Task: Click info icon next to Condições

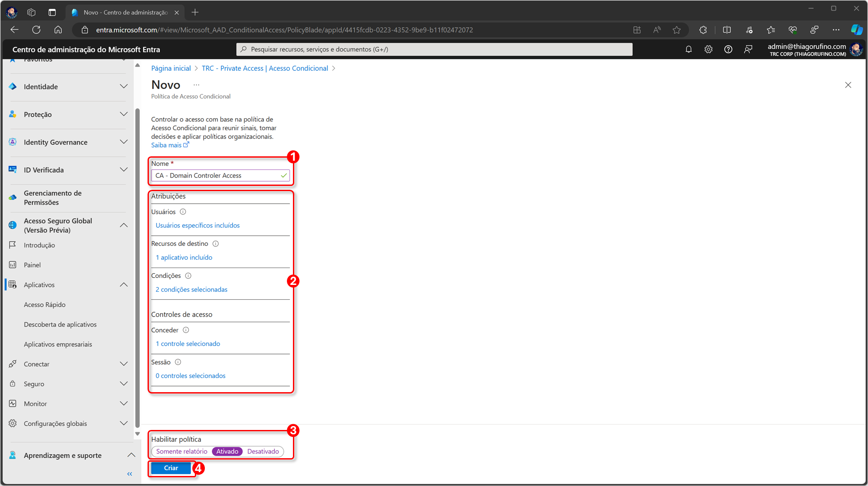Action: coord(188,276)
